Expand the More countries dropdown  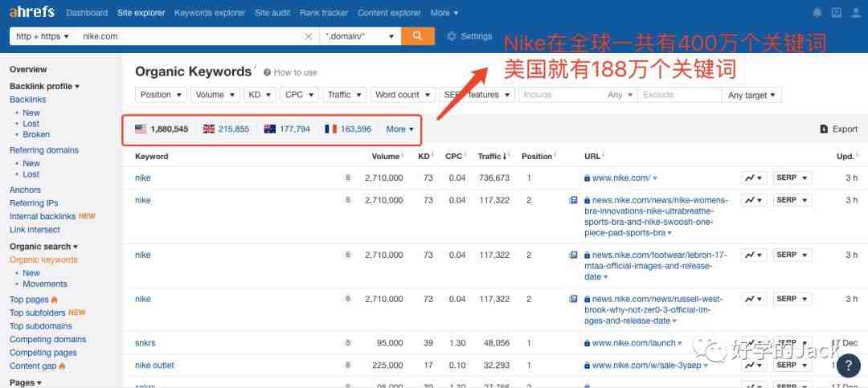tap(399, 129)
